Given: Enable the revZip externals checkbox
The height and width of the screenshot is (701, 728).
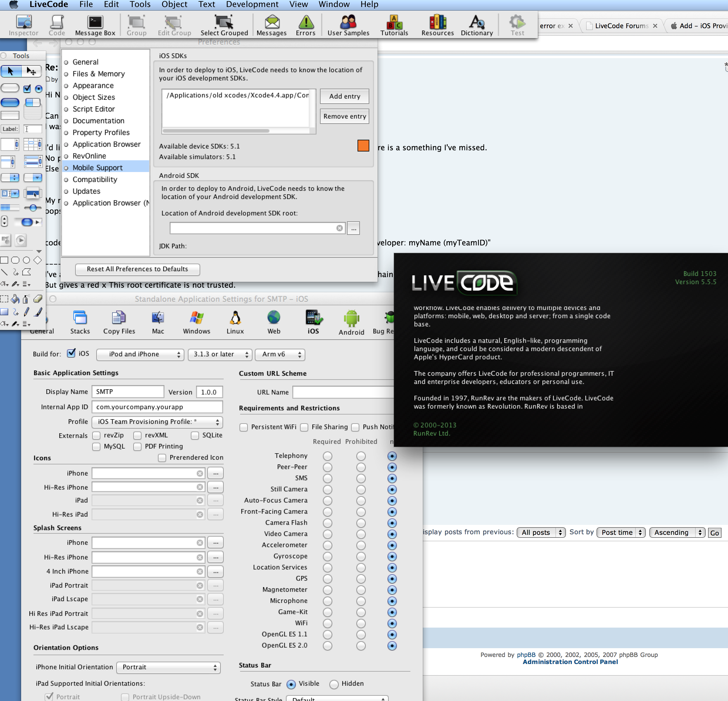Looking at the screenshot, I should pyautogui.click(x=97, y=435).
